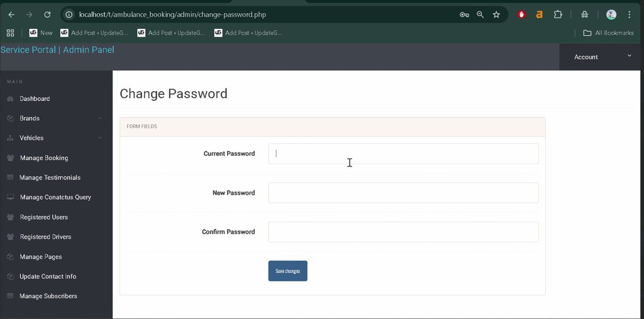Open the Chrome profile avatar
The width and height of the screenshot is (644, 319).
[611, 15]
